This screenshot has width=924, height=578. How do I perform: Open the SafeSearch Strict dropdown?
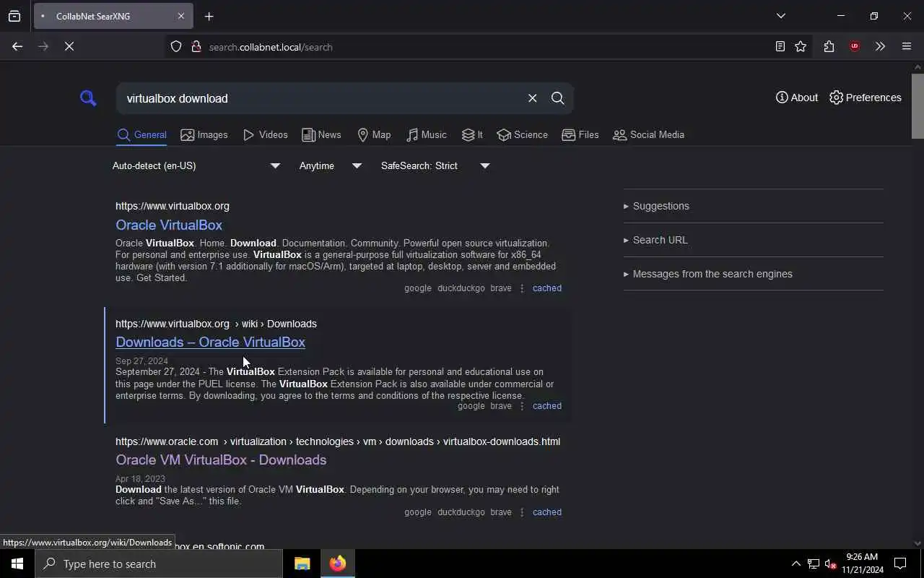pos(435,165)
